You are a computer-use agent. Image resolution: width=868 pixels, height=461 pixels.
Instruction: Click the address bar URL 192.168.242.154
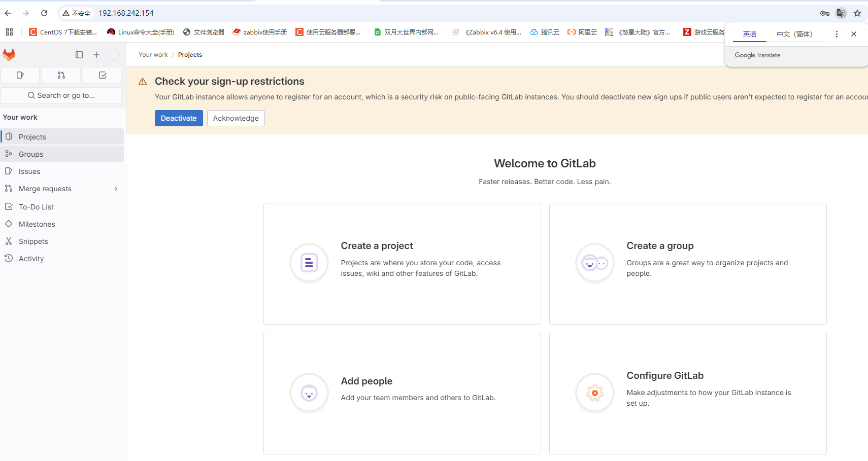pyautogui.click(x=126, y=13)
